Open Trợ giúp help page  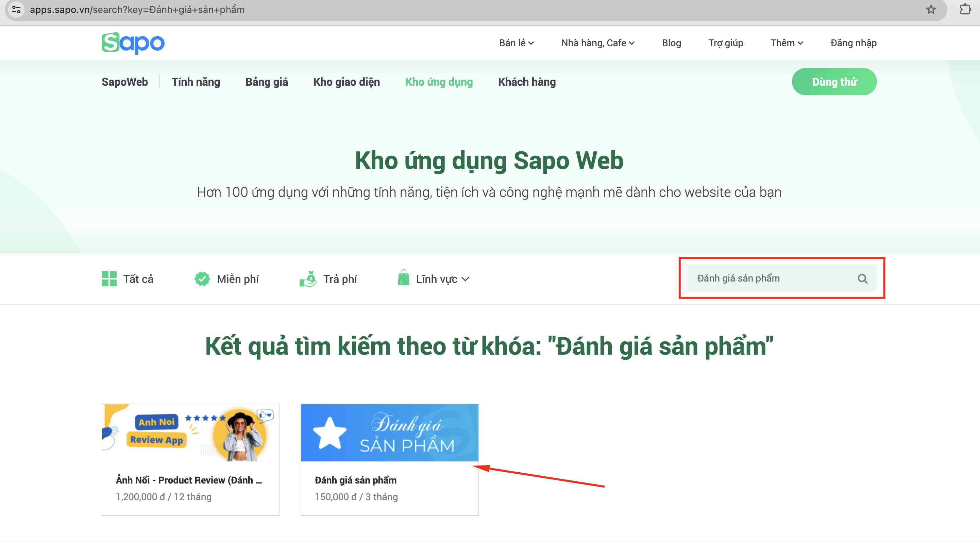(x=726, y=43)
